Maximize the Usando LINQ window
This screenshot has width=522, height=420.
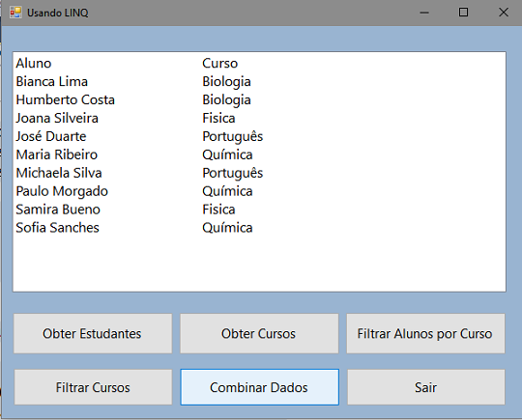[x=463, y=13]
